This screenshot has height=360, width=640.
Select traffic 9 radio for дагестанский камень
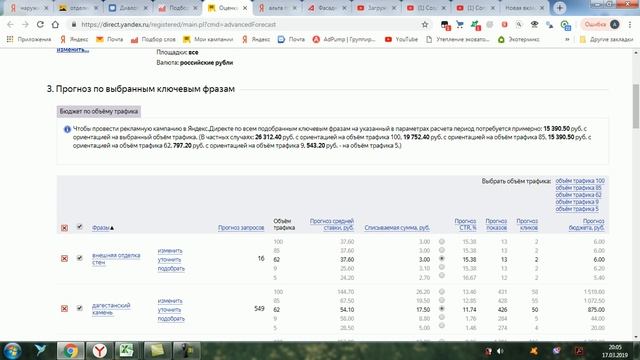click(x=442, y=318)
